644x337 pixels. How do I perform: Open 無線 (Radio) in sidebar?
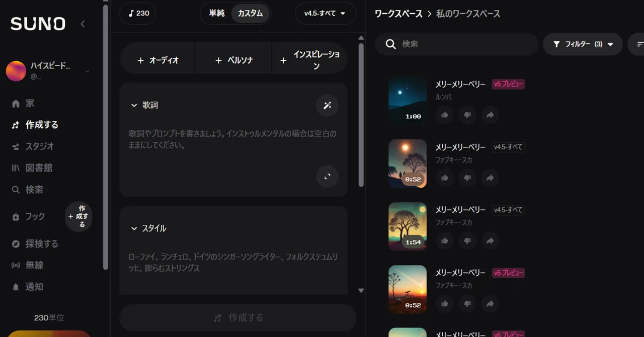pos(27,265)
